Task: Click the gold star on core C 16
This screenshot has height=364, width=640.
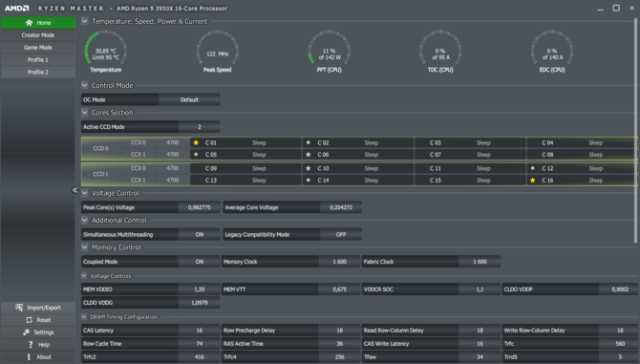Action: coord(533,180)
